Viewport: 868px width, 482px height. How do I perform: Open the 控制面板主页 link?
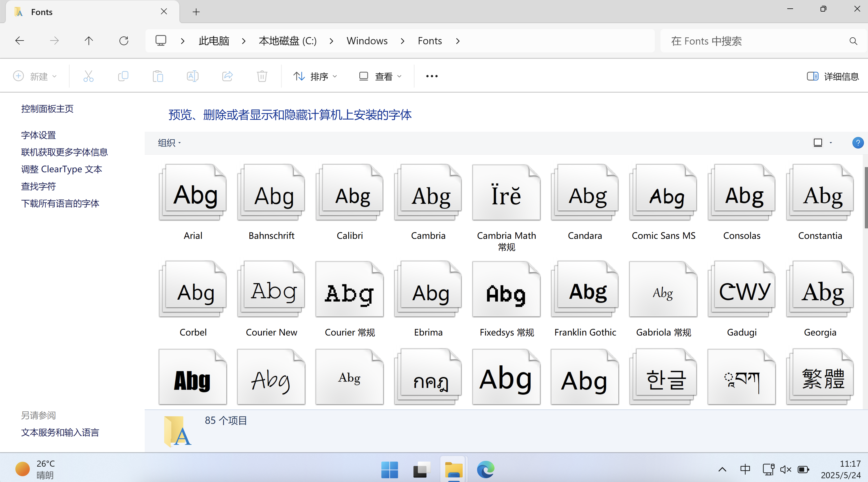point(47,109)
